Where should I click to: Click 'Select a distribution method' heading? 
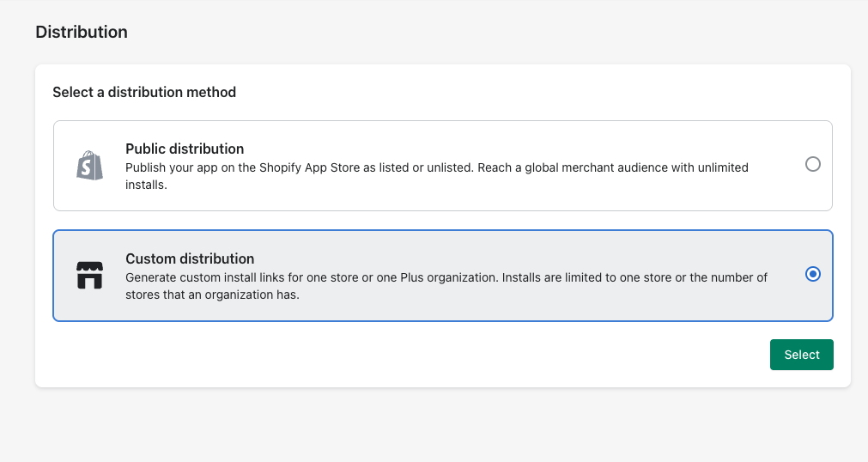[x=144, y=92]
